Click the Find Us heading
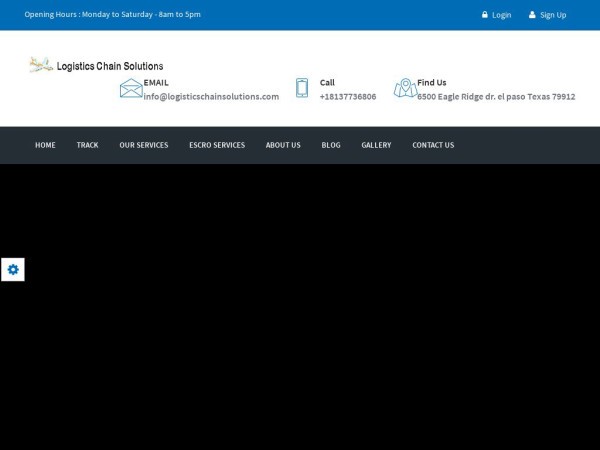This screenshot has width=600, height=450. click(x=432, y=82)
